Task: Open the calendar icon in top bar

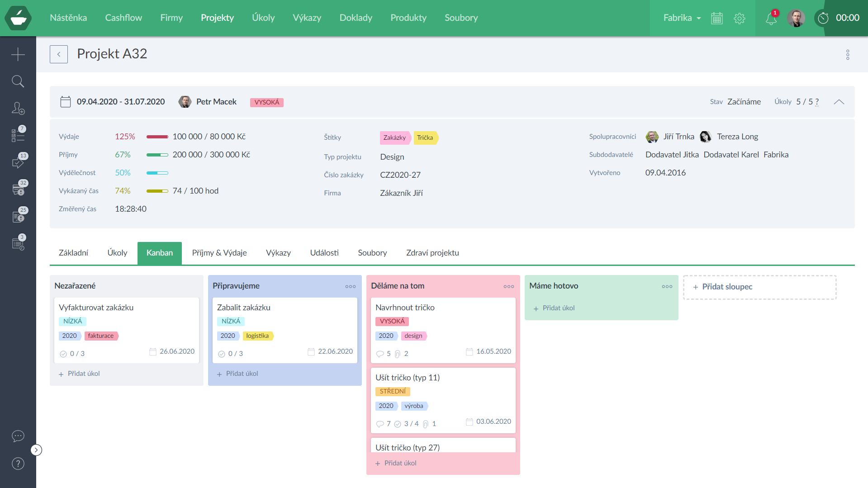Action: pos(717,19)
